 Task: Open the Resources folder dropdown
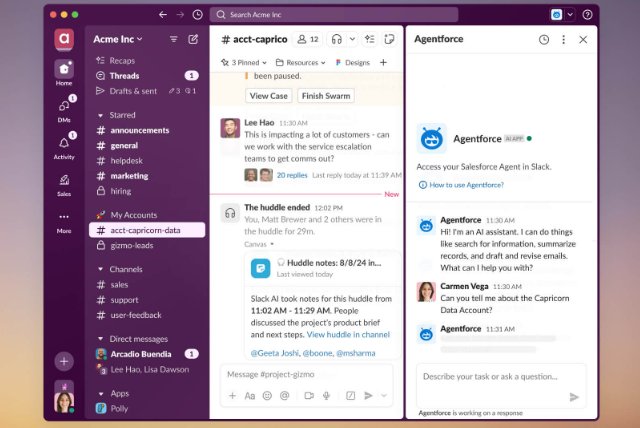coord(300,62)
